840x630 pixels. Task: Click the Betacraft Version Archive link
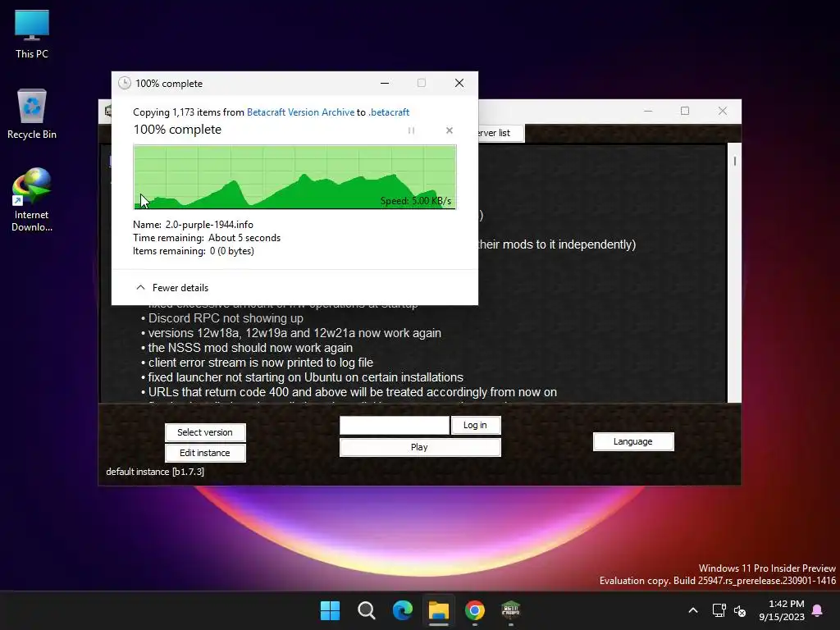(x=300, y=112)
